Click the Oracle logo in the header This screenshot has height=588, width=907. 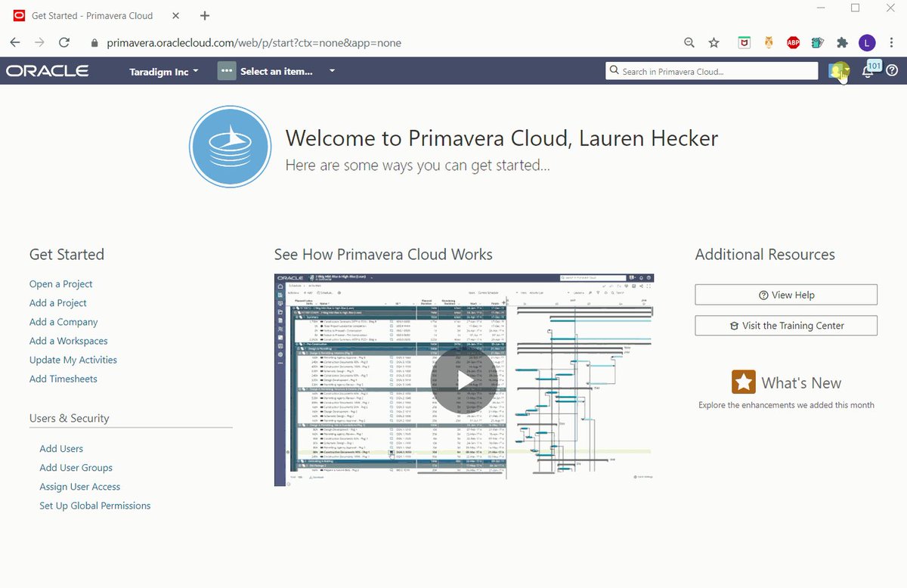click(x=48, y=71)
